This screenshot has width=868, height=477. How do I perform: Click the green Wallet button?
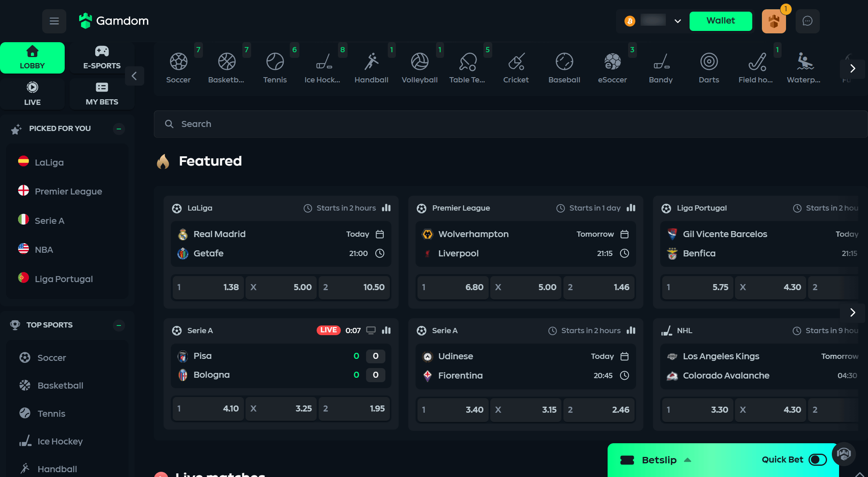coord(721,21)
